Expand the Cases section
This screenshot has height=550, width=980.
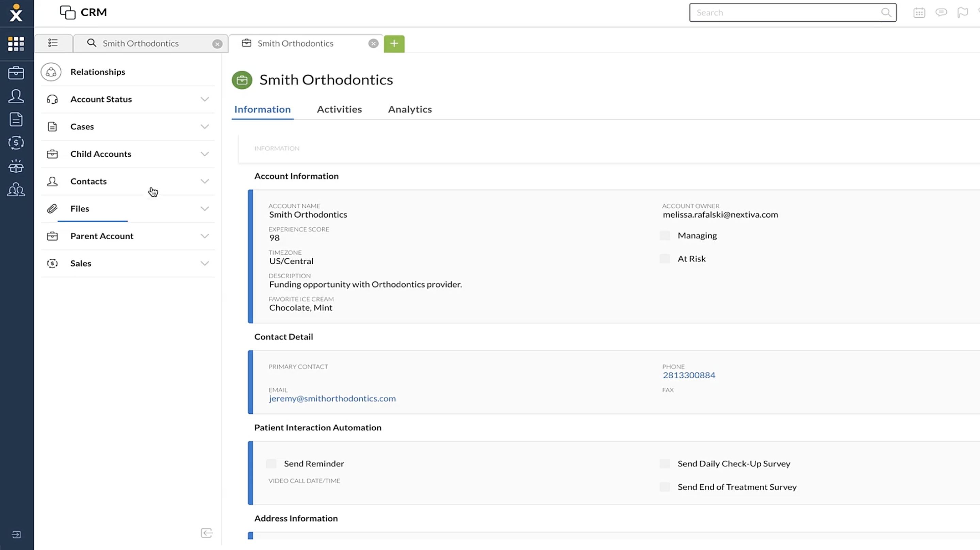coord(205,126)
